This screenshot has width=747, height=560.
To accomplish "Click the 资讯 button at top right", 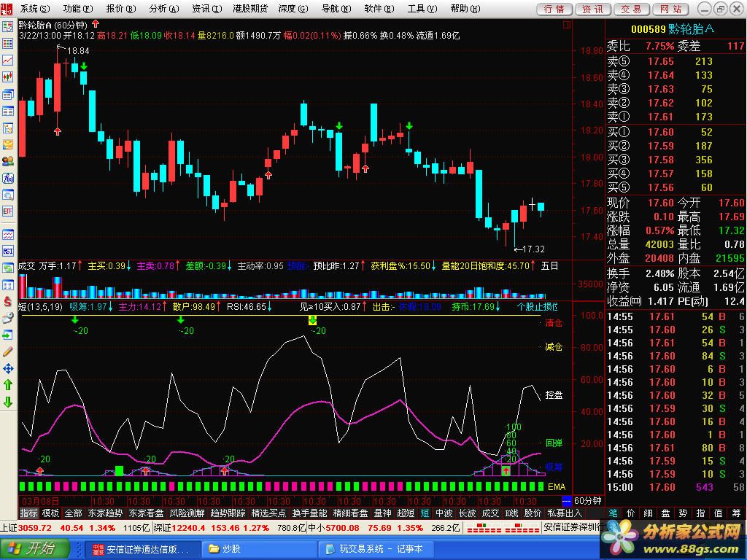I will [x=592, y=9].
